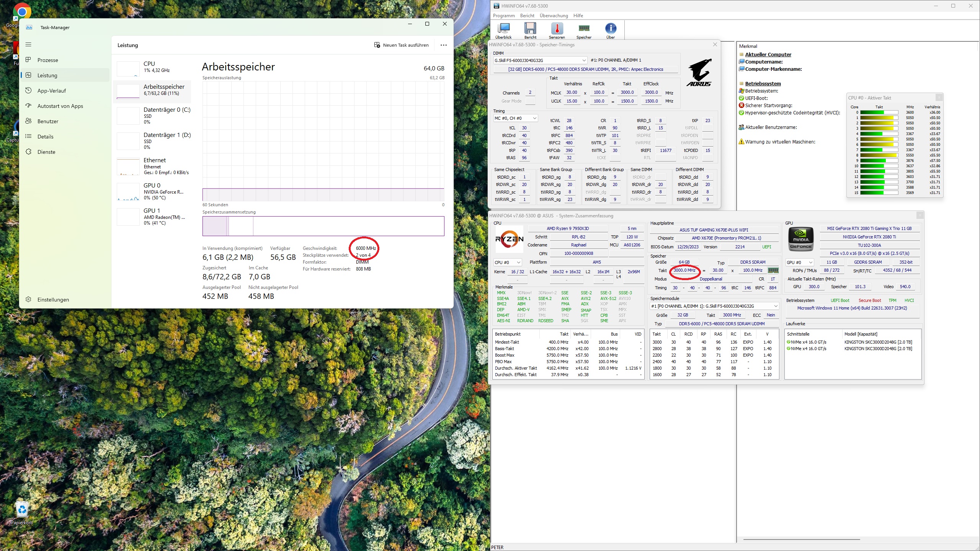Click the Speicher memory module icon
980x551 pixels.
tap(584, 31)
